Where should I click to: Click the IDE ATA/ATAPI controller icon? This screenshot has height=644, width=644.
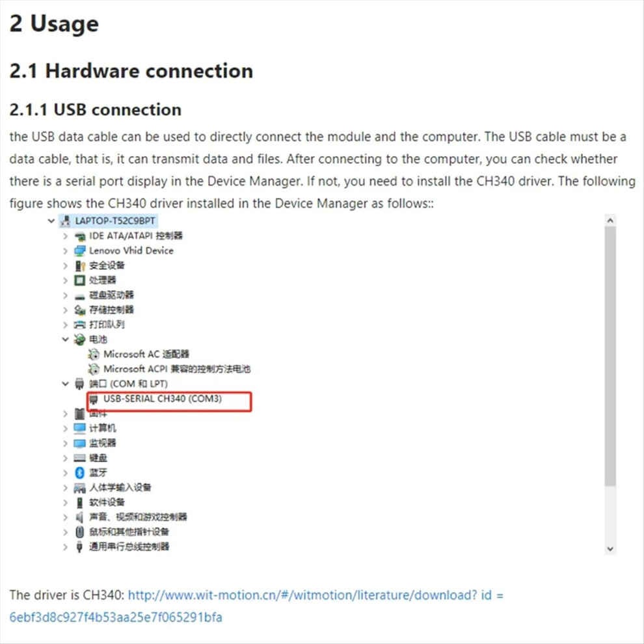(79, 236)
